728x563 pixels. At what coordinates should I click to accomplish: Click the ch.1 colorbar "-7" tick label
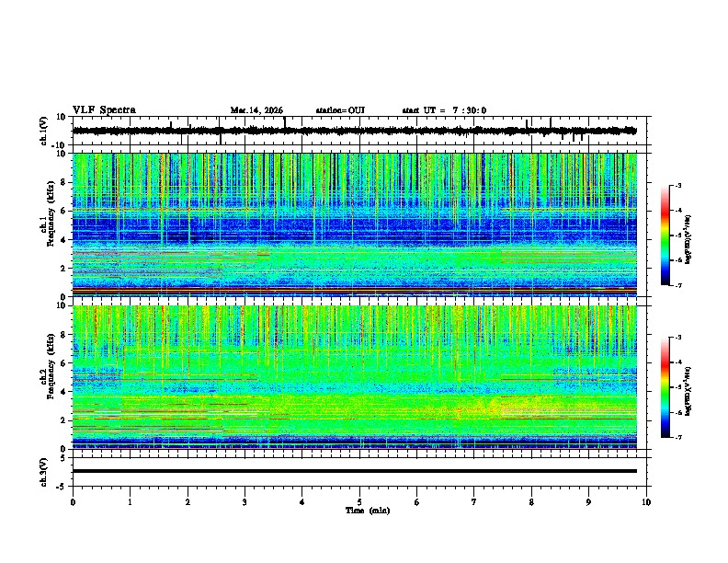click(678, 286)
